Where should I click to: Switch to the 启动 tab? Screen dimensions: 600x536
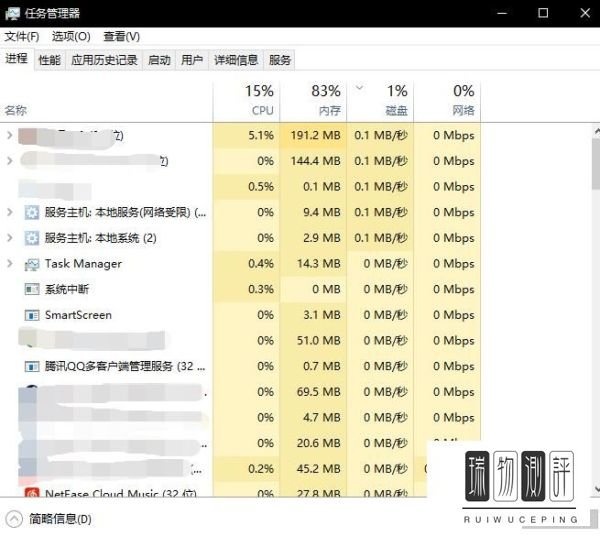[x=159, y=60]
